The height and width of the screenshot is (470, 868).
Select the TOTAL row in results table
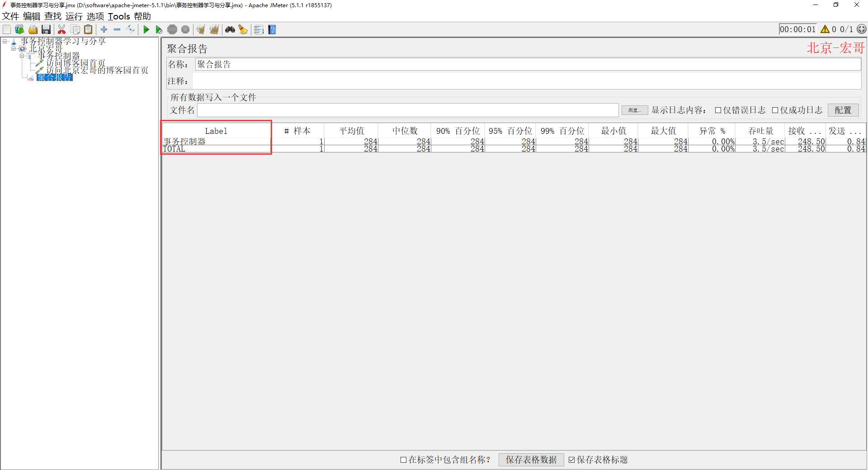pos(514,149)
